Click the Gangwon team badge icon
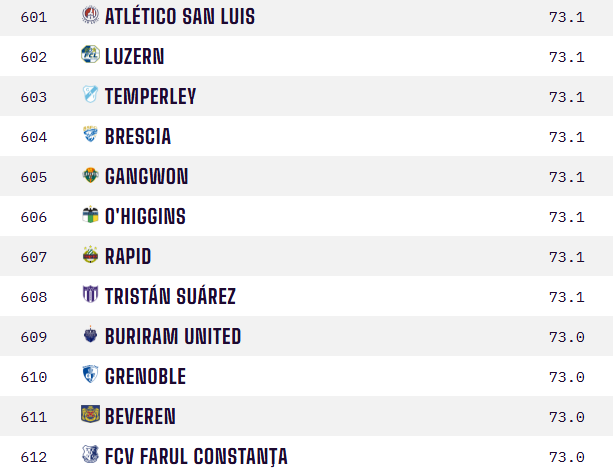The width and height of the screenshot is (613, 473). pyautogui.click(x=90, y=176)
